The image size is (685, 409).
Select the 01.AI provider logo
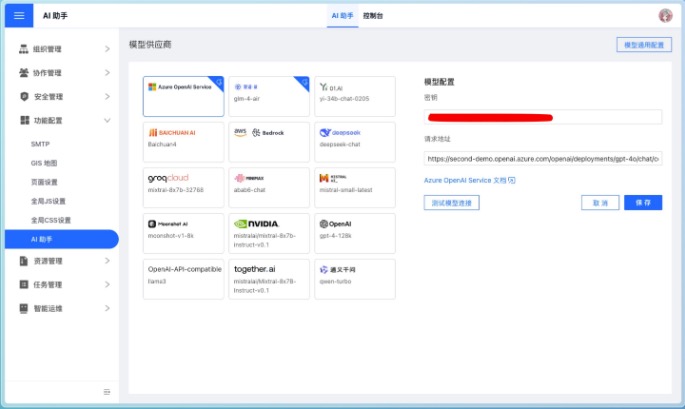(x=331, y=87)
